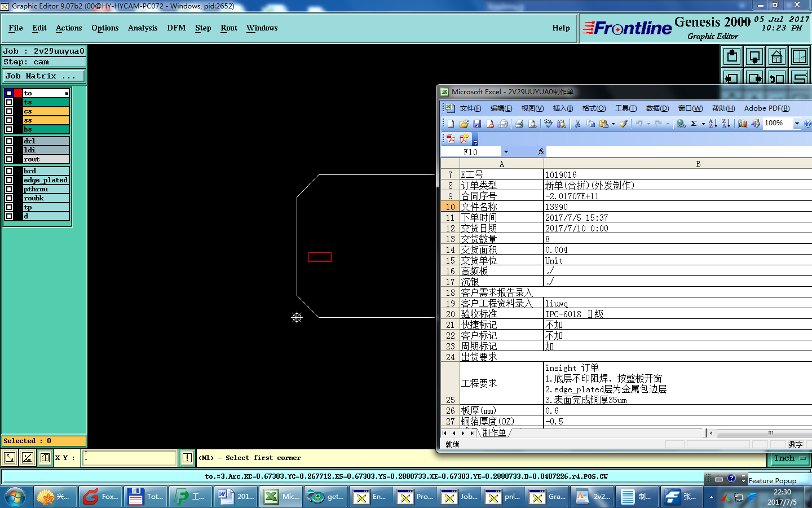
Task: Click the X Y coordinate input field
Action: [x=130, y=458]
